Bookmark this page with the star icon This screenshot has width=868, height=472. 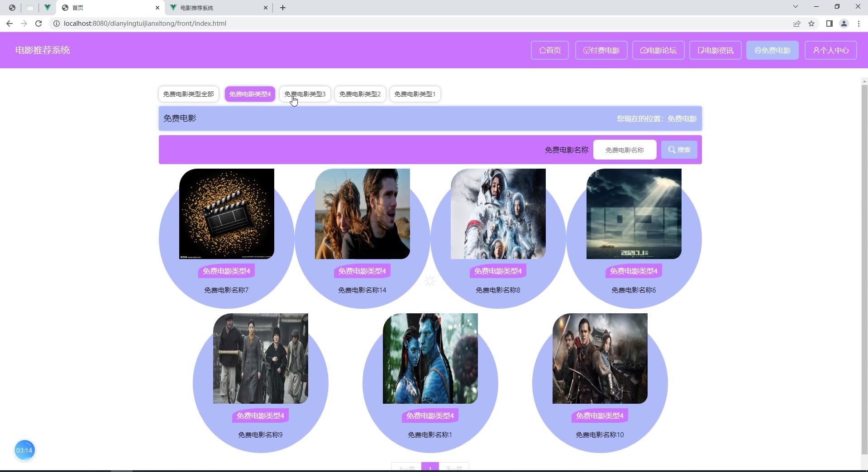tap(811, 24)
